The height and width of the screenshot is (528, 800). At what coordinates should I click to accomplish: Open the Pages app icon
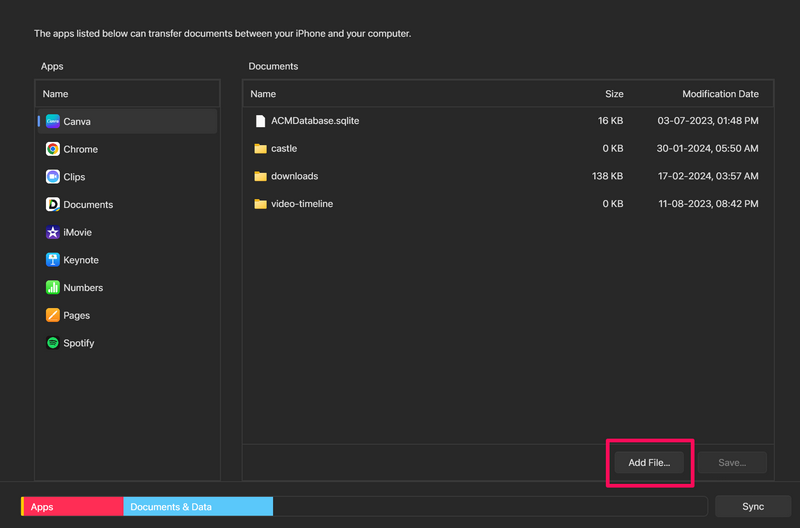coord(53,315)
